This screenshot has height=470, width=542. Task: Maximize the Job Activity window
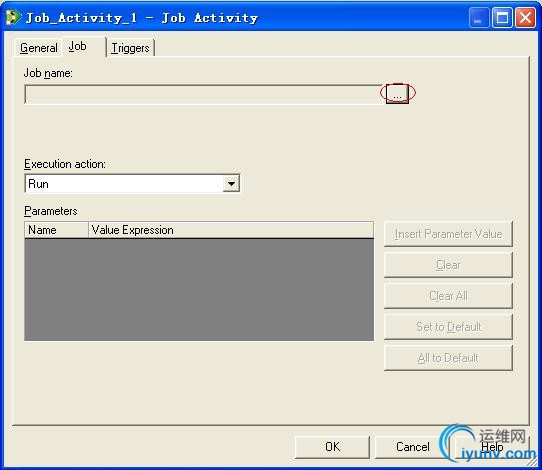[502, 18]
